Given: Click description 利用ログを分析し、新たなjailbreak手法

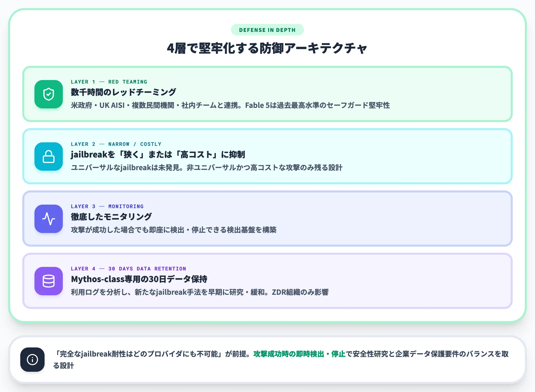Looking at the screenshot, I should 200,292.
